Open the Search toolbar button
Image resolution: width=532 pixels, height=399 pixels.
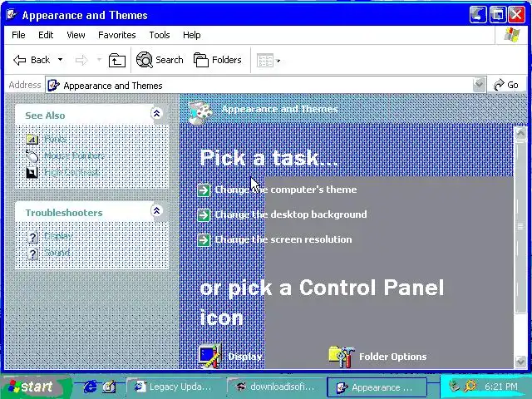click(x=160, y=60)
